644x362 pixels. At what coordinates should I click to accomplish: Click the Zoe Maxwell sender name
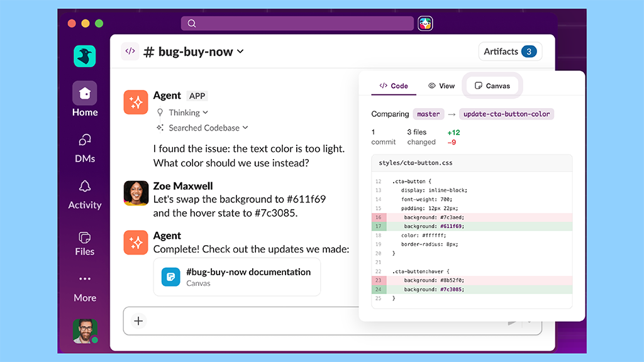tap(183, 186)
